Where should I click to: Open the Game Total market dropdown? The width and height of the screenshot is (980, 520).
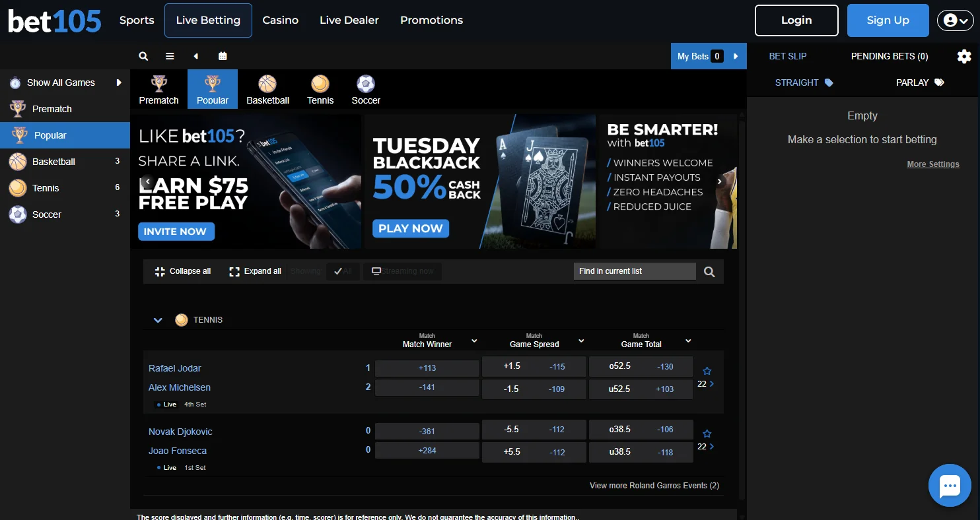tap(688, 341)
